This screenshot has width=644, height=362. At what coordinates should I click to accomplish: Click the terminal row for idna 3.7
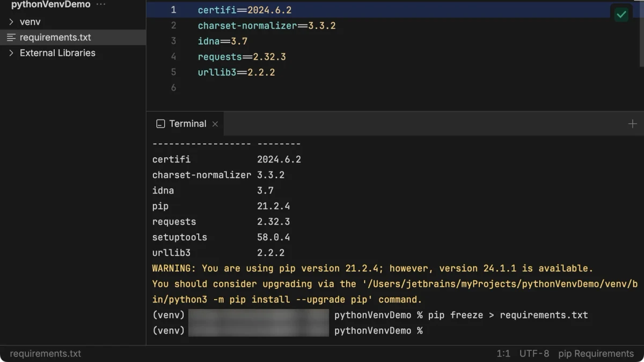[x=213, y=191]
